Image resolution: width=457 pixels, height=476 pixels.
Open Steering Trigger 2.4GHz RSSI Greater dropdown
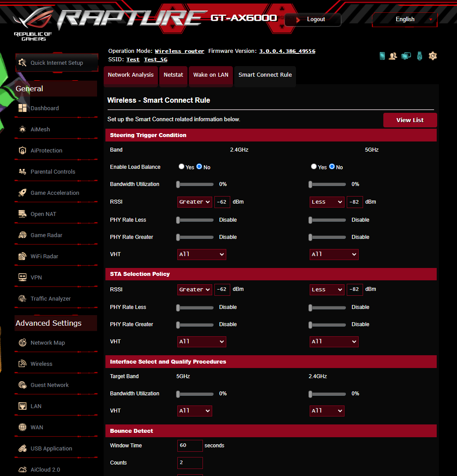195,202
